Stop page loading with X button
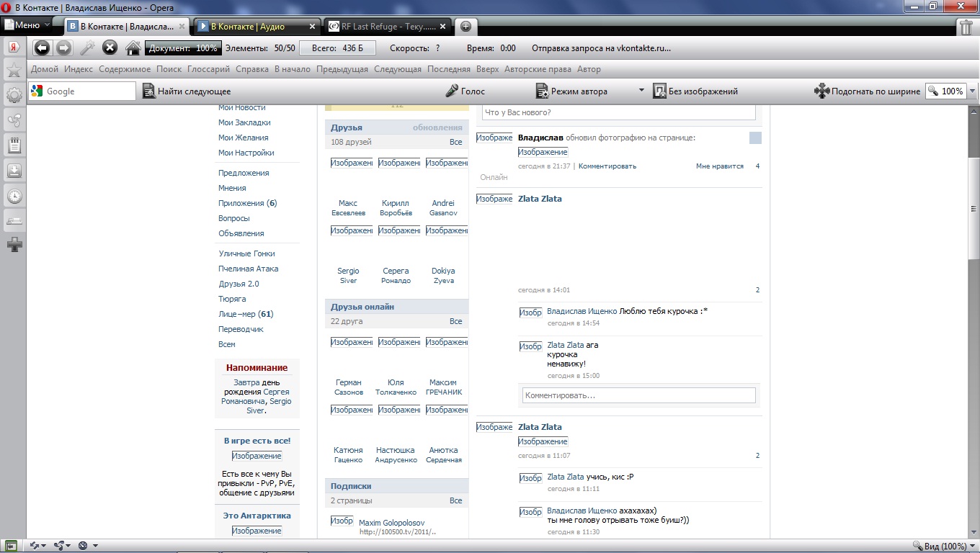Viewport: 980px width, 553px height. tap(110, 48)
